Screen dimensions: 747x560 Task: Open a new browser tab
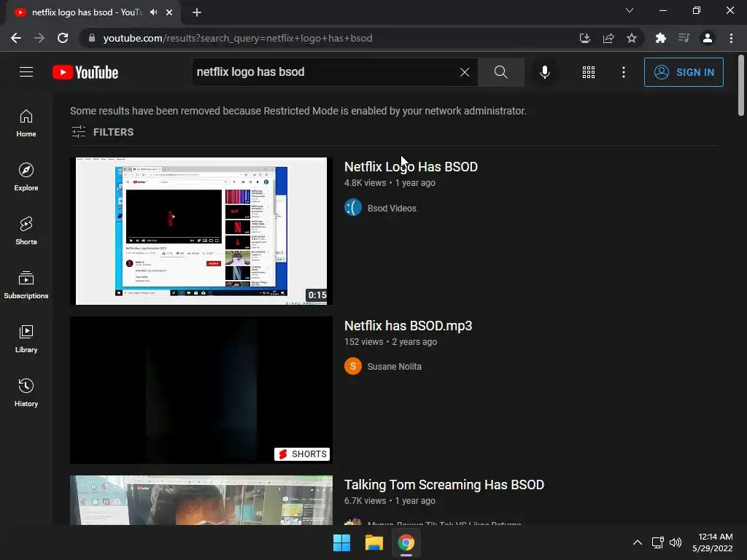(x=197, y=12)
